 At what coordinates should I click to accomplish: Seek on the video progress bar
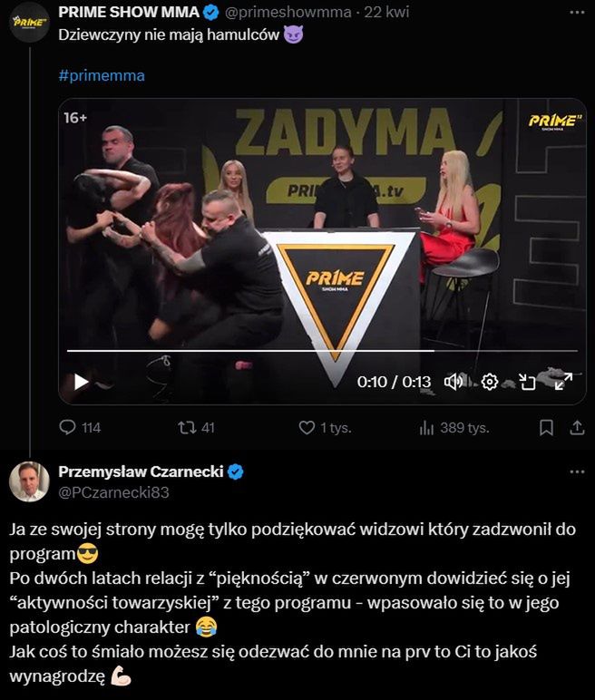coord(322,351)
